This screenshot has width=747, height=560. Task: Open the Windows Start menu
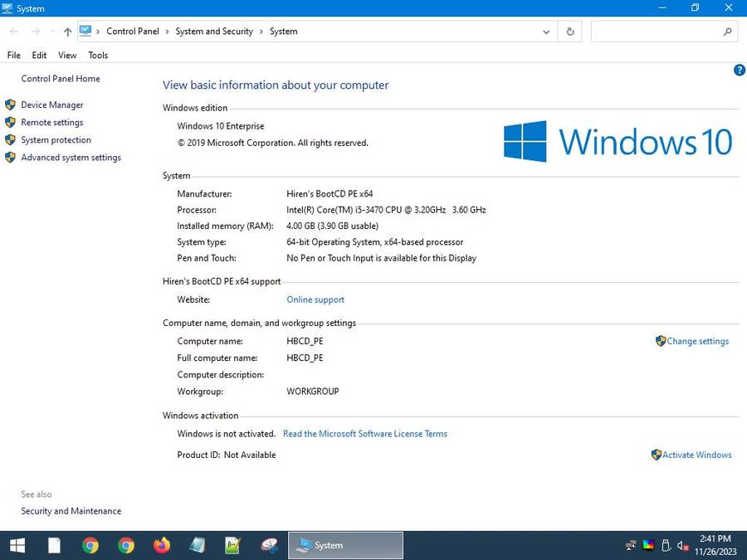(17, 545)
